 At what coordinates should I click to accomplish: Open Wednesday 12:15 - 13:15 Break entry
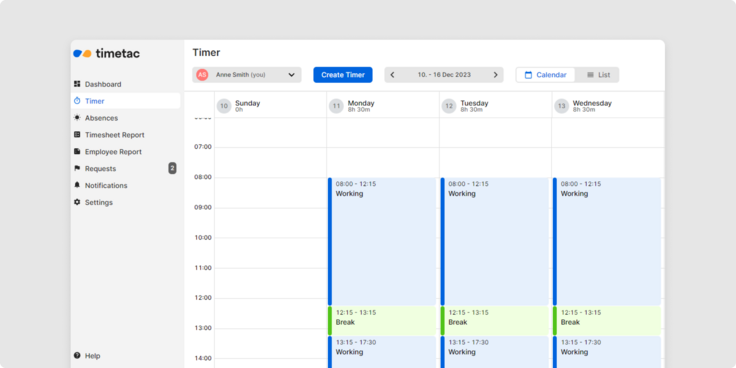pyautogui.click(x=607, y=321)
